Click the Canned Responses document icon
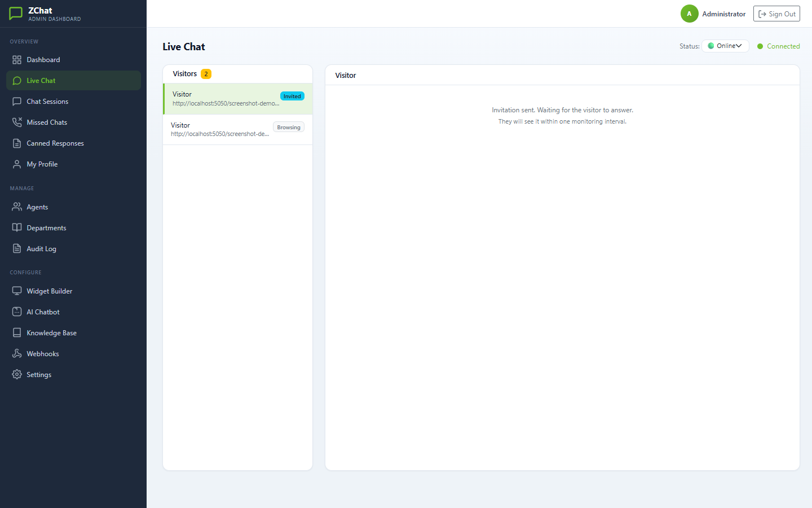 pos(17,143)
